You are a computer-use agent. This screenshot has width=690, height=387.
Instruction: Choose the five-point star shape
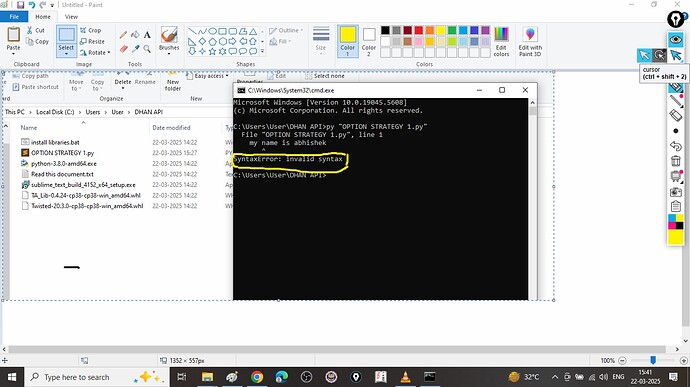point(212,52)
